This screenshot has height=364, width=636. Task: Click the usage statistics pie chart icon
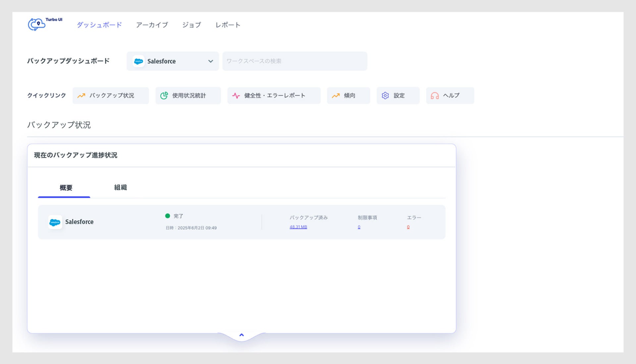164,96
